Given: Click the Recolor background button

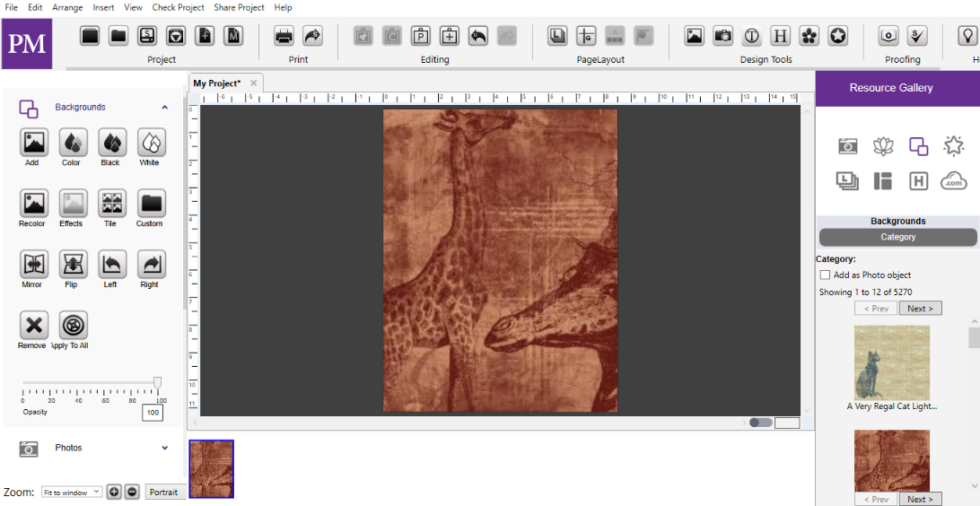Looking at the screenshot, I should pos(32,204).
